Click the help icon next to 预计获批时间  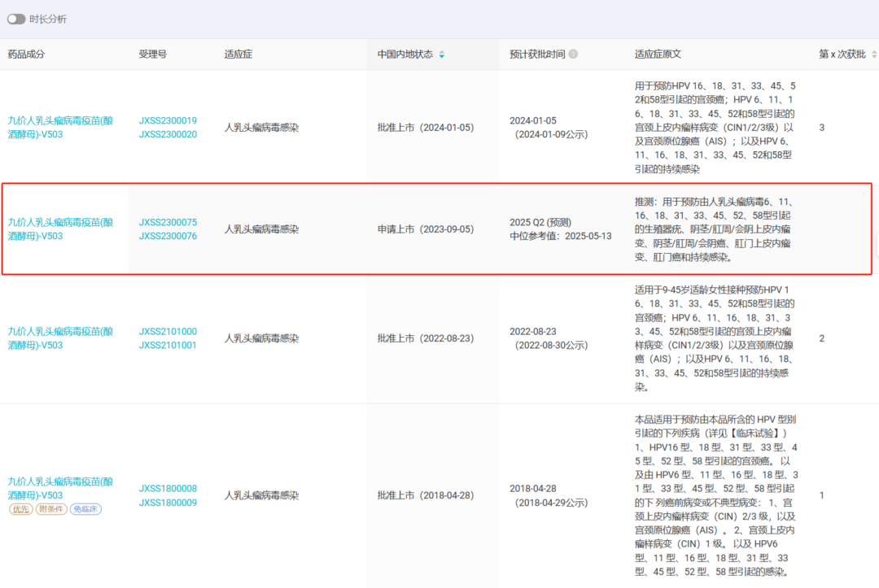pos(574,54)
